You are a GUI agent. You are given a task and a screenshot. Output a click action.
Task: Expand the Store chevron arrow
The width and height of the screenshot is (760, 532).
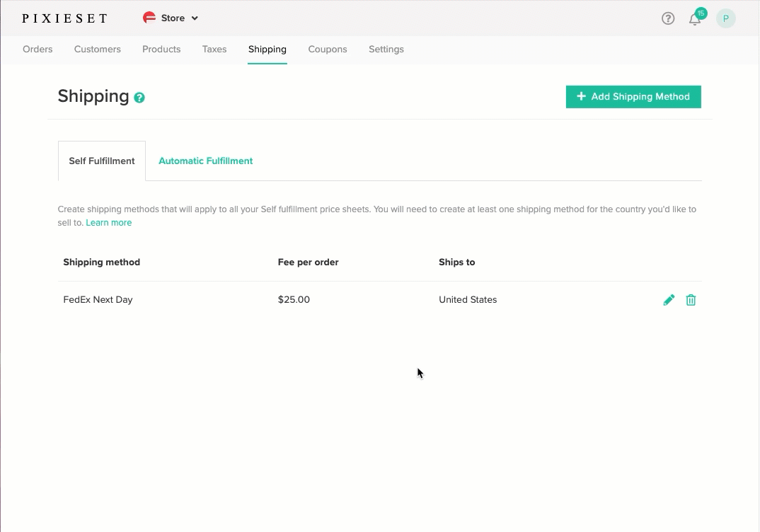(x=192, y=18)
